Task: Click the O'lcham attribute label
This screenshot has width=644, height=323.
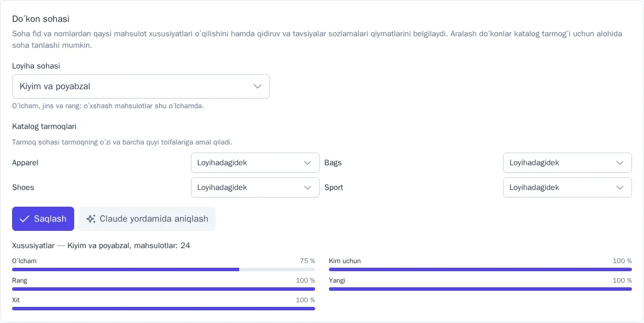Action: click(x=24, y=261)
